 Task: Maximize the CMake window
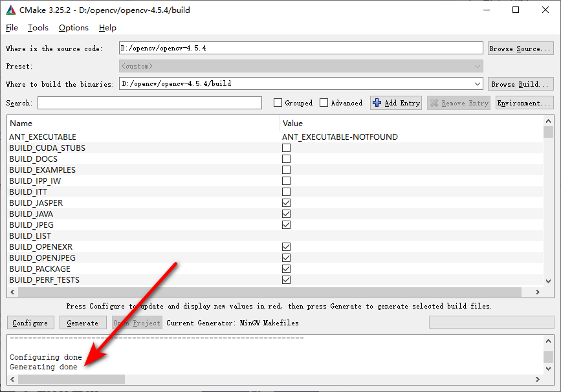(516, 10)
